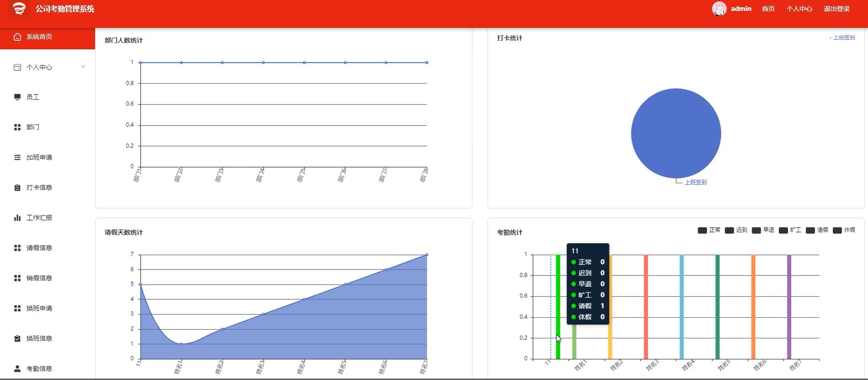Click the monitor icon beside 员工
The height and width of the screenshot is (380, 868).
[x=17, y=97]
